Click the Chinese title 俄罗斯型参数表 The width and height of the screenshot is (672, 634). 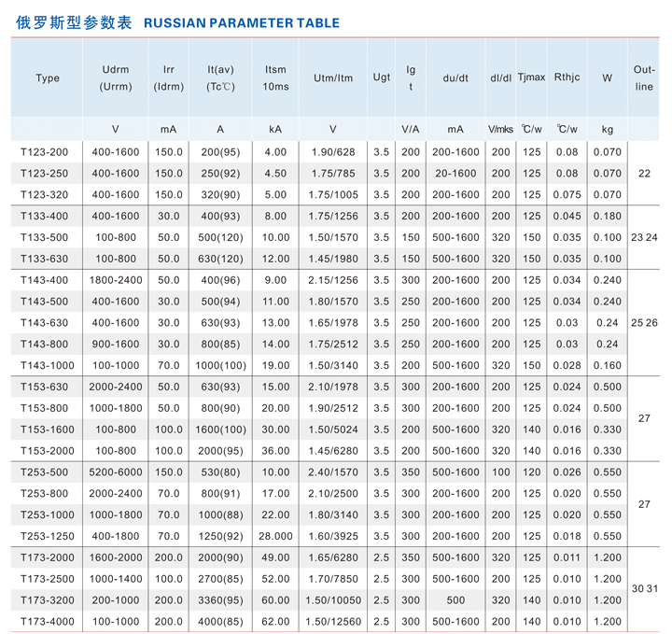click(x=74, y=22)
